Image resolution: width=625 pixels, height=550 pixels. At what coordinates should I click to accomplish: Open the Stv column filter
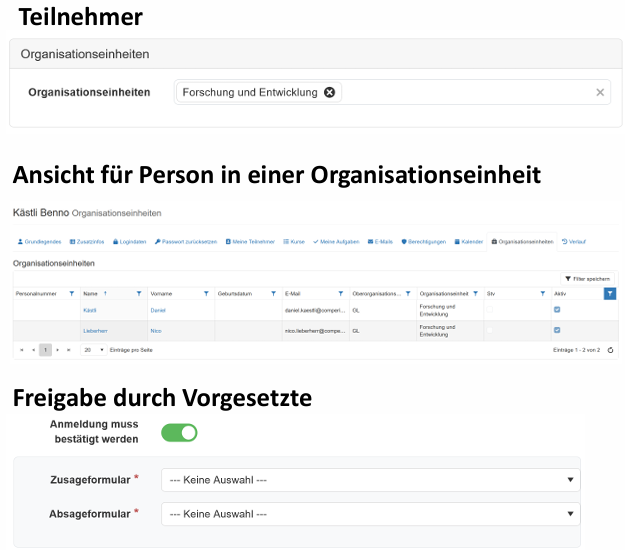tap(542, 294)
